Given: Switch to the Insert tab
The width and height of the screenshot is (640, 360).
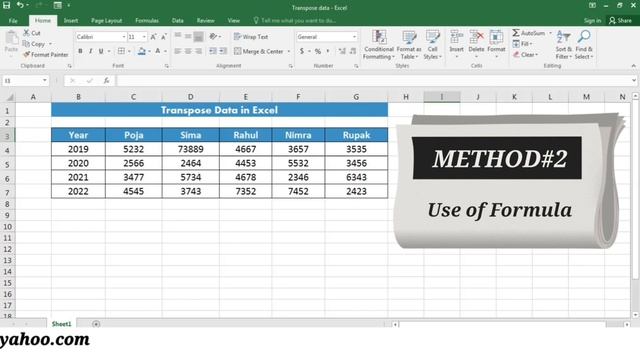Looking at the screenshot, I should point(71,20).
